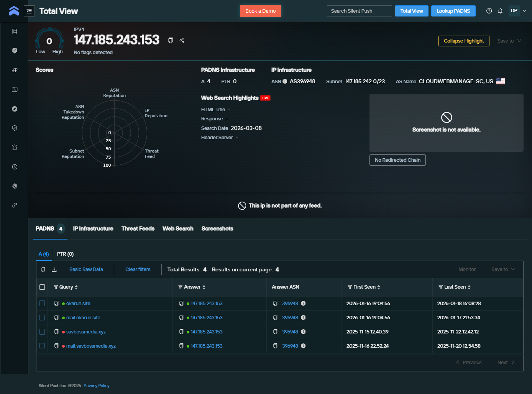Download the A records table data
Screen dimensions: 532x394
tap(54, 269)
